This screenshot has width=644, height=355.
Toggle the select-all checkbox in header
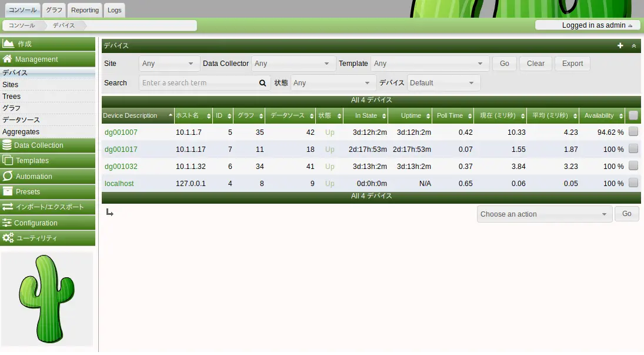click(633, 115)
